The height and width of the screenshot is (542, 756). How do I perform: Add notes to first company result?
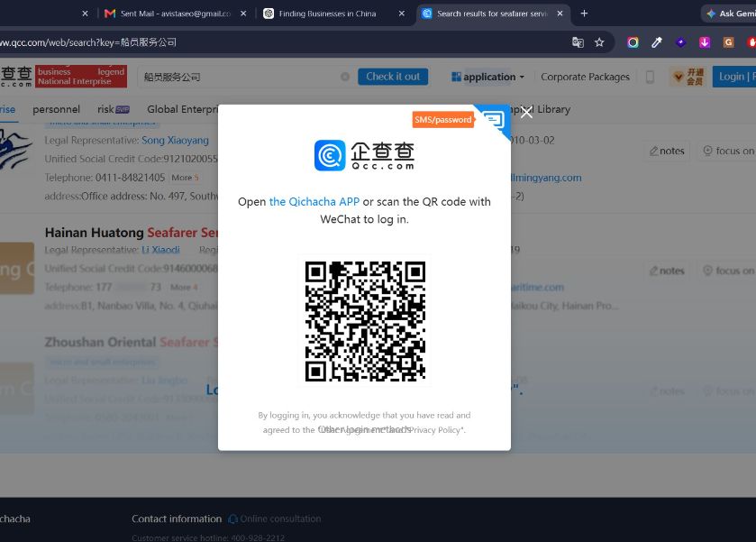click(668, 152)
